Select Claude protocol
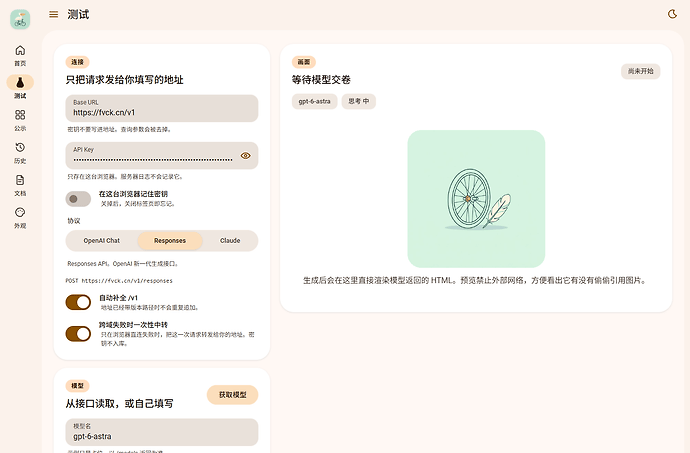Screen dimensions: 690x453 230,241
